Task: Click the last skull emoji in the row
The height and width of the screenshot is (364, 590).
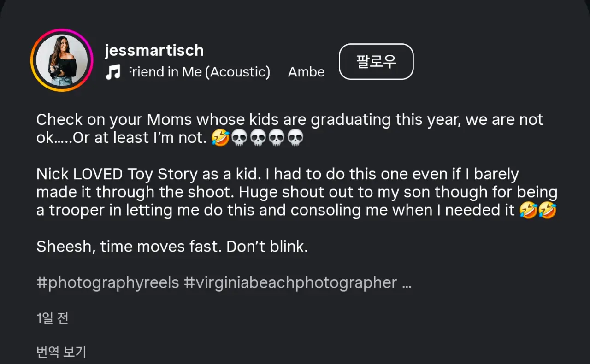Action: point(295,138)
